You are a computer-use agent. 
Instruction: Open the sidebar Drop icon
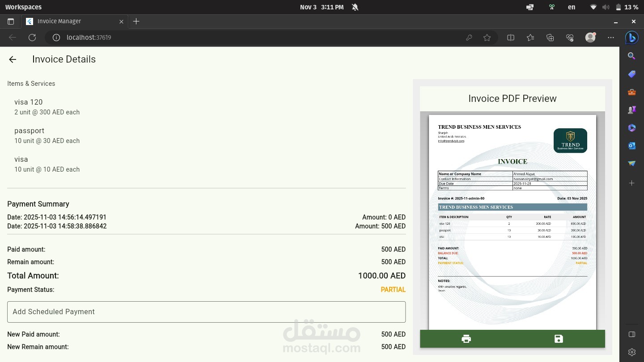tap(631, 164)
